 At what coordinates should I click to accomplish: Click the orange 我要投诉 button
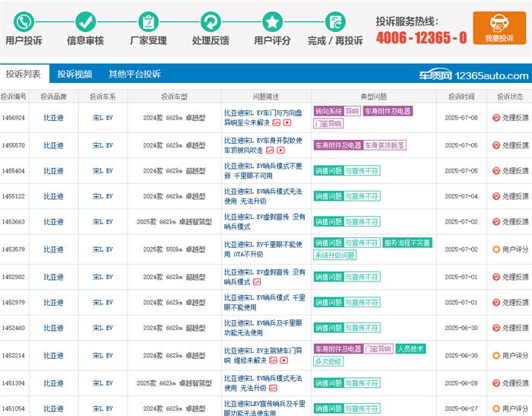[499, 28]
